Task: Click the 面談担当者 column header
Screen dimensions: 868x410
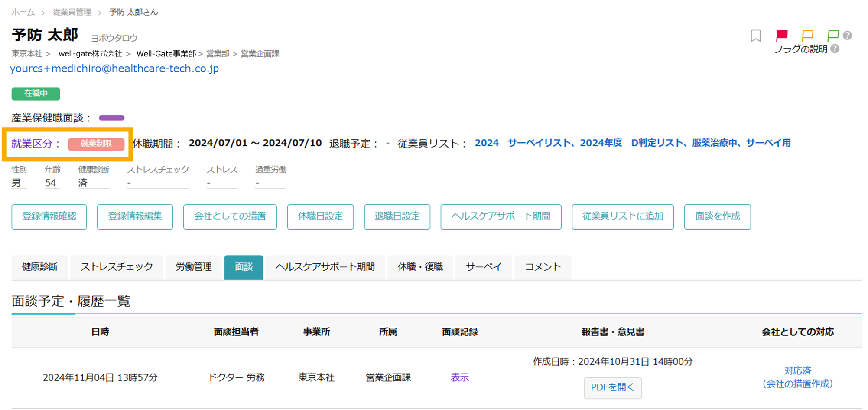Action: point(236,332)
